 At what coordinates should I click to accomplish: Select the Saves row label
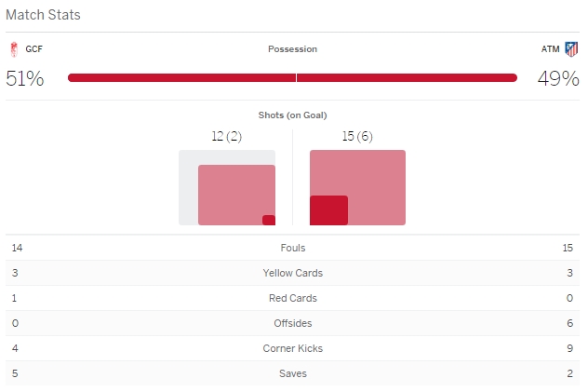292,373
